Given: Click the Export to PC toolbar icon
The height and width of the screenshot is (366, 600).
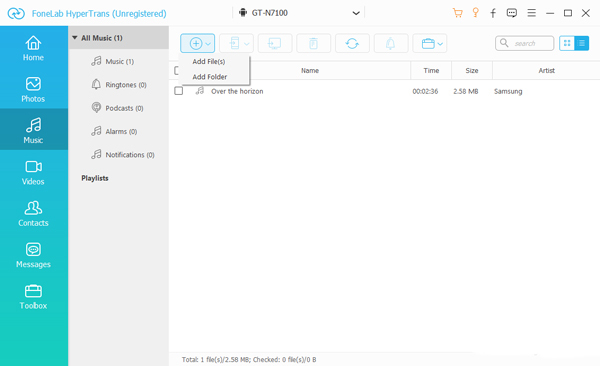Looking at the screenshot, I should (x=275, y=43).
